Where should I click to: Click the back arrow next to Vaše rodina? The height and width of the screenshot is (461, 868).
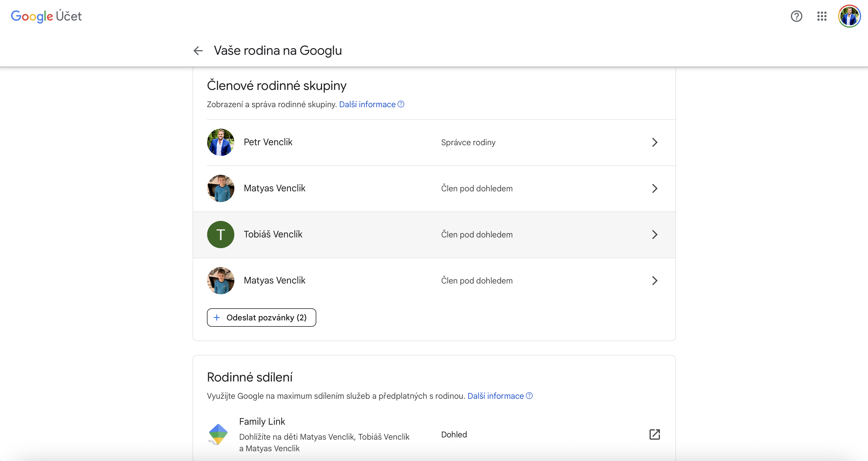click(198, 51)
